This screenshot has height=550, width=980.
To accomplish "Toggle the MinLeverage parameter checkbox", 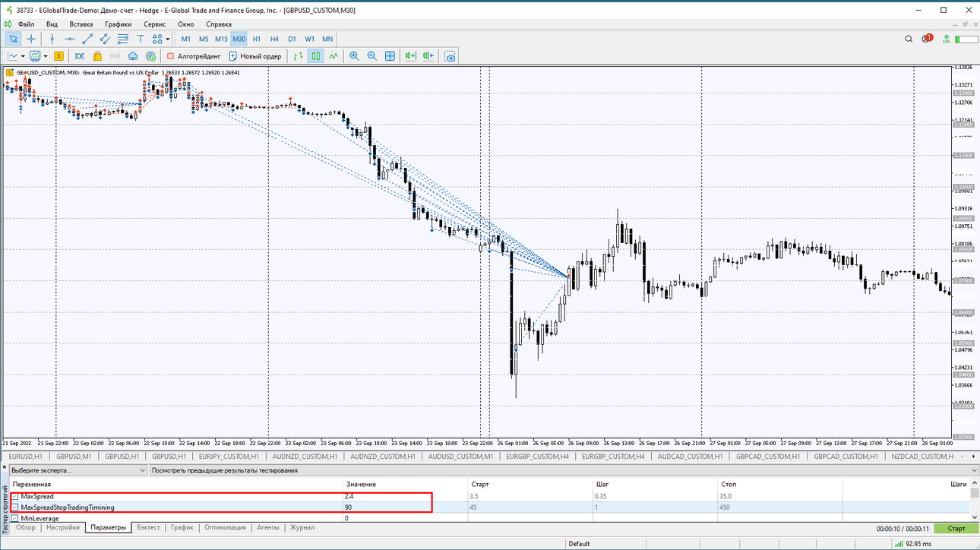I will (x=15, y=518).
